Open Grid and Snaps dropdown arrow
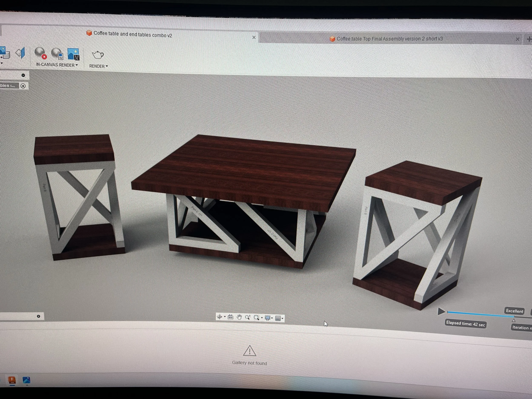This screenshot has height=399, width=532. 282,318
